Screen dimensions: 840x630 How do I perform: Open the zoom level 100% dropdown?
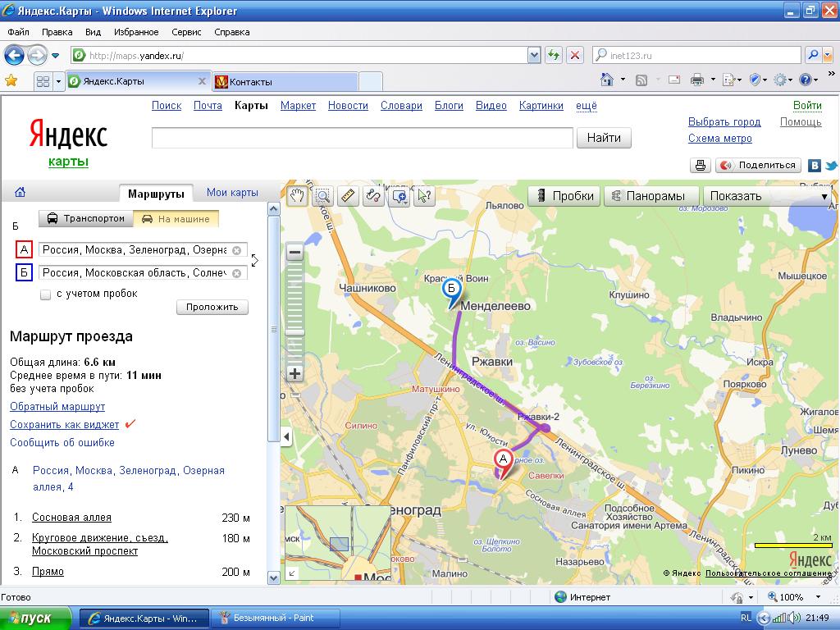coord(818,597)
